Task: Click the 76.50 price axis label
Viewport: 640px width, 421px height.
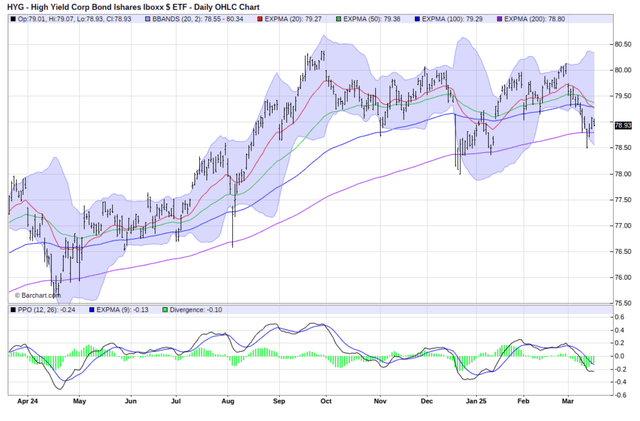Action: pos(623,252)
